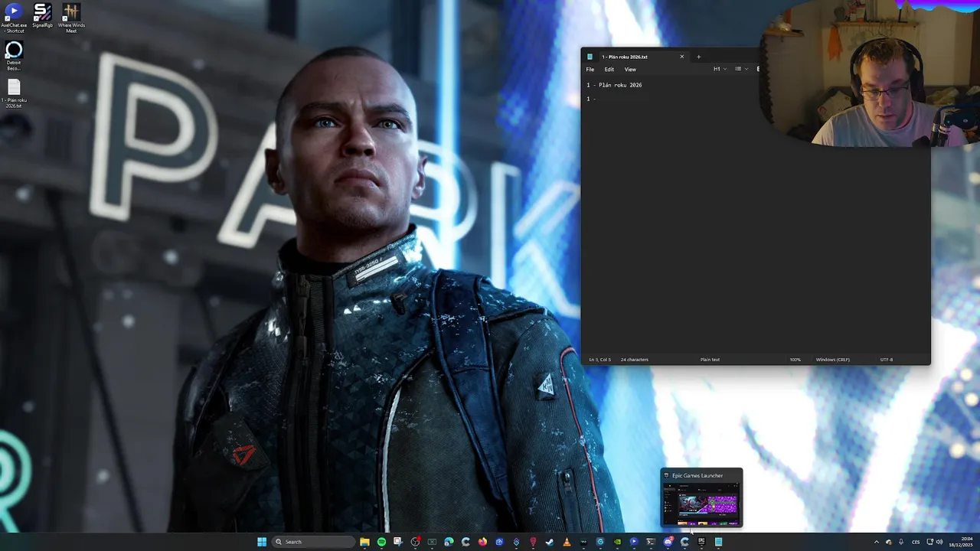Show hidden system tray icons
The height and width of the screenshot is (551, 980).
coord(877,542)
